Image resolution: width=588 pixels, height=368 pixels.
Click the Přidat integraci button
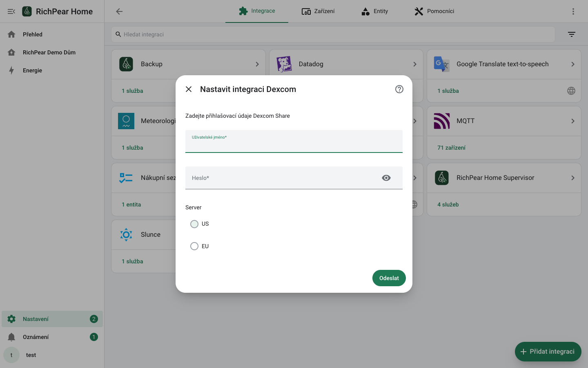tap(548, 352)
